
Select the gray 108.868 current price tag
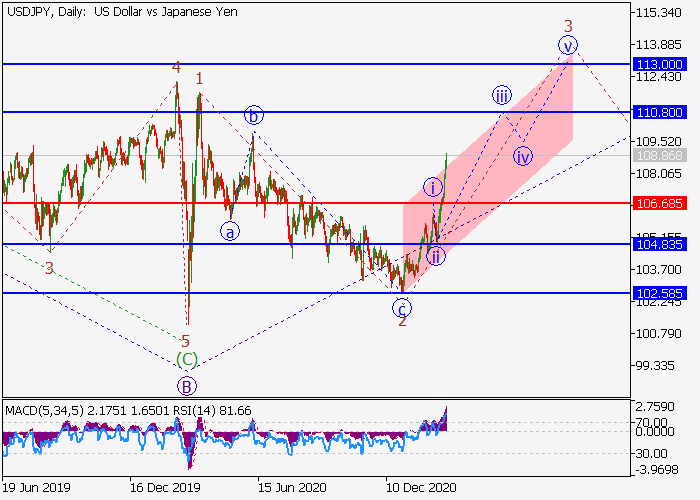pos(659,155)
